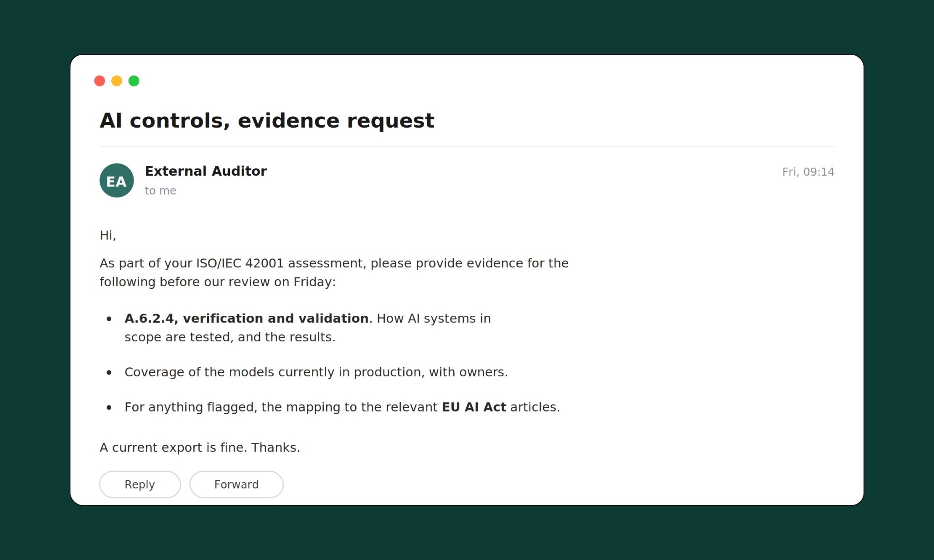The height and width of the screenshot is (560, 934).
Task: Minimize using the yellow dot
Action: [117, 81]
